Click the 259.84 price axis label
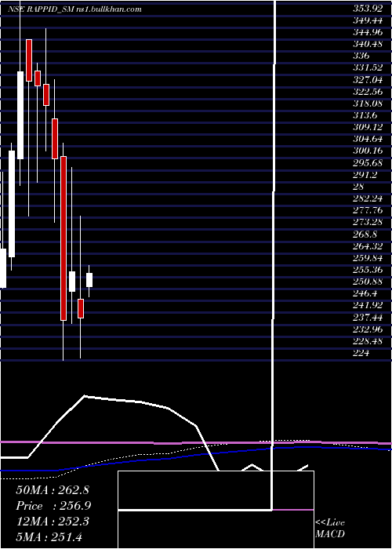Screen dimensions: 392x549 (368, 258)
